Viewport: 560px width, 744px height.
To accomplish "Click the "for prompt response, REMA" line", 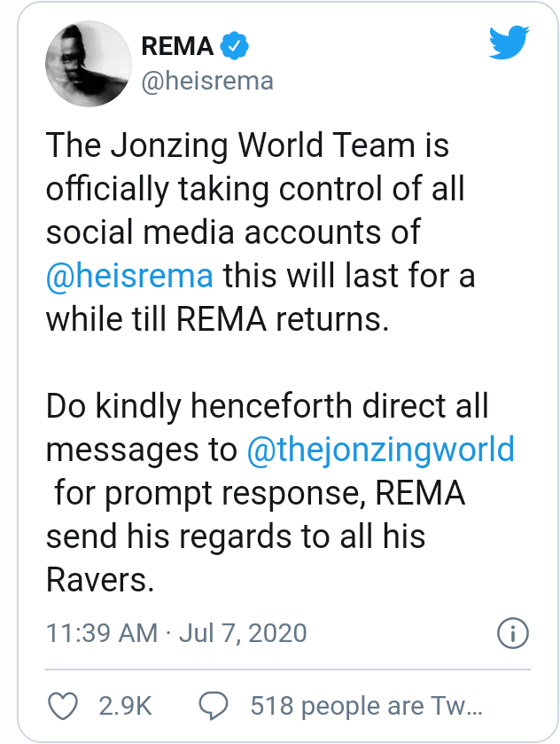I will (259, 492).
